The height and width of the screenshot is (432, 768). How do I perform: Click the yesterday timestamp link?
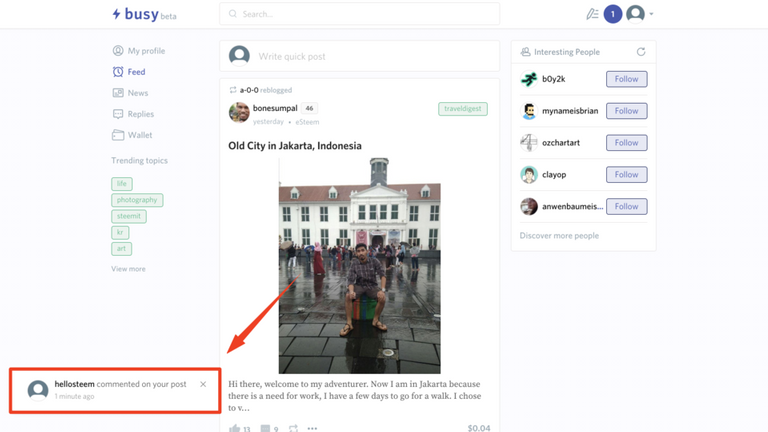pos(268,121)
